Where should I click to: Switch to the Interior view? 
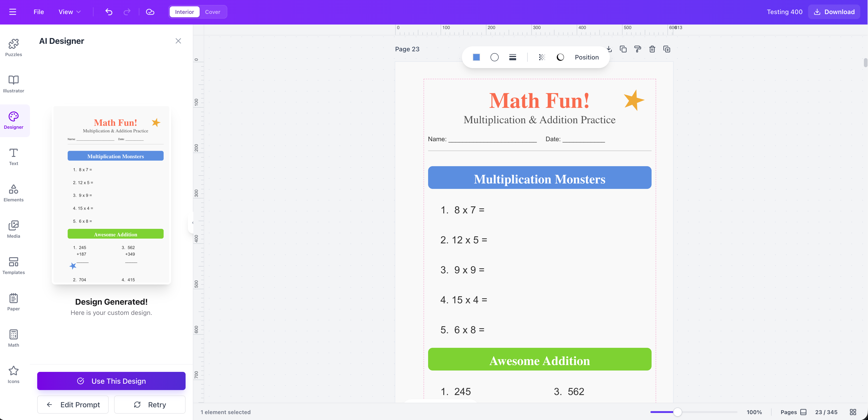[x=184, y=12]
